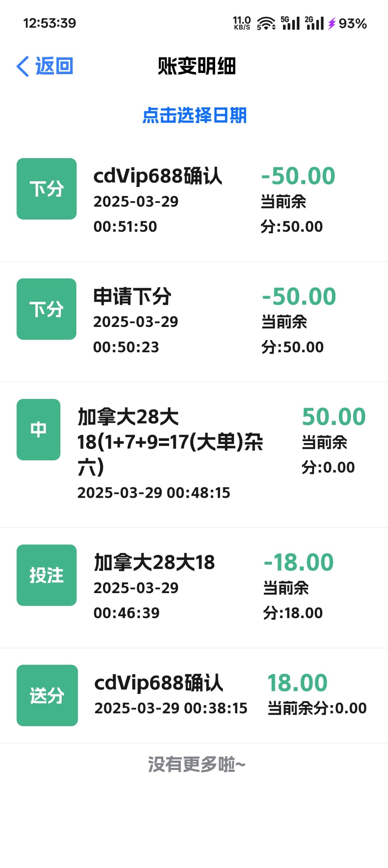Tap the back arrow chevron

[x=23, y=67]
